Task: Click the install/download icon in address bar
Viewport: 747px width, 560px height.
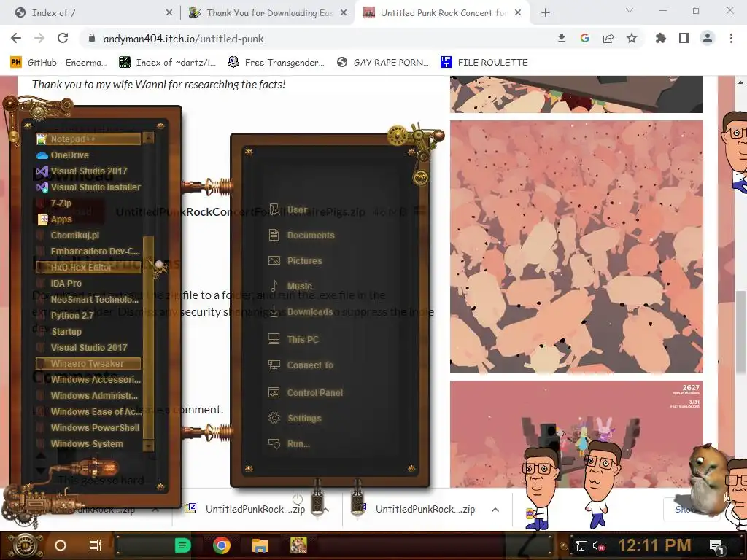Action: 562,38
